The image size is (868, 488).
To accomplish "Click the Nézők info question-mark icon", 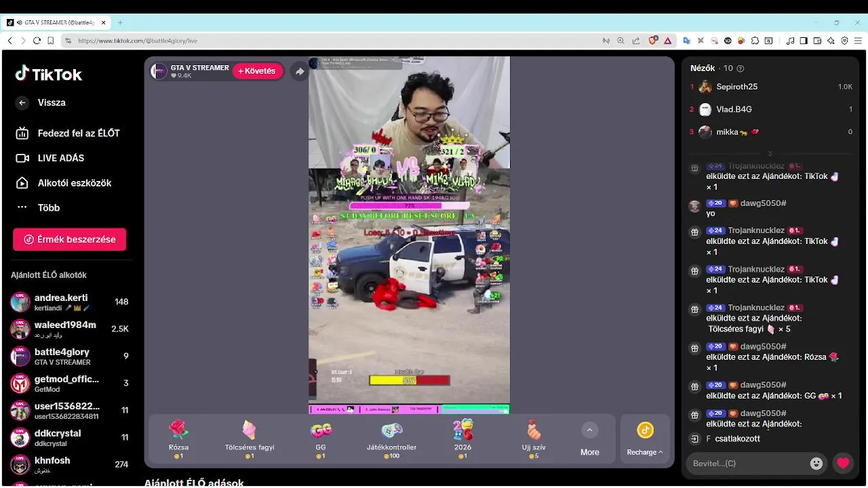I will tap(741, 68).
